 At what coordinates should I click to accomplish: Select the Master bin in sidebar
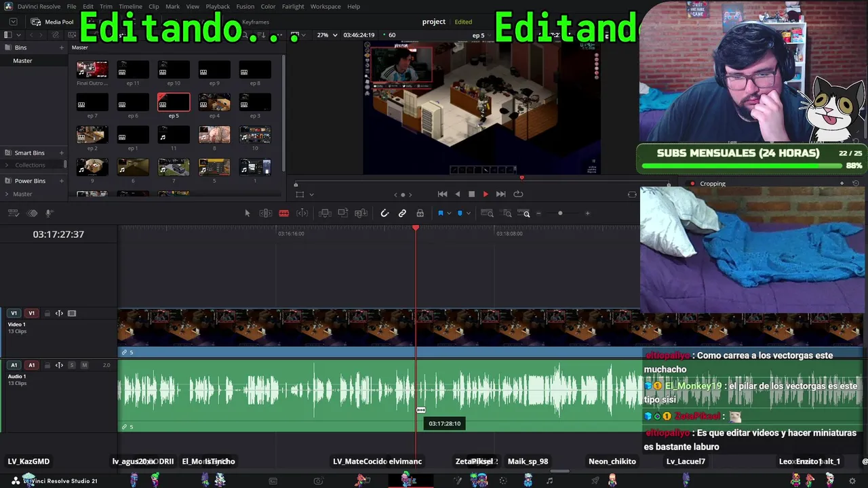click(34, 61)
